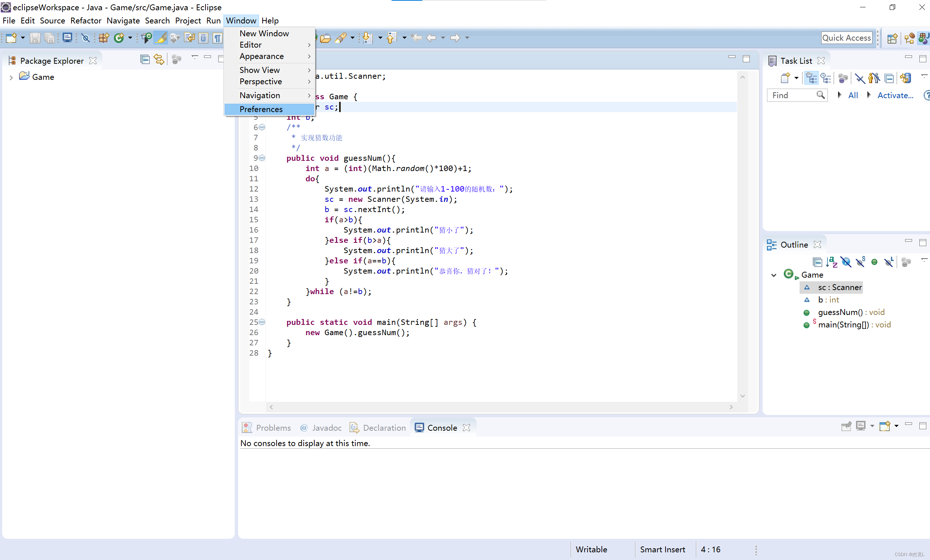The width and height of the screenshot is (930, 560).
Task: Toggle Hide Static Members in Outline
Action: [x=860, y=262]
